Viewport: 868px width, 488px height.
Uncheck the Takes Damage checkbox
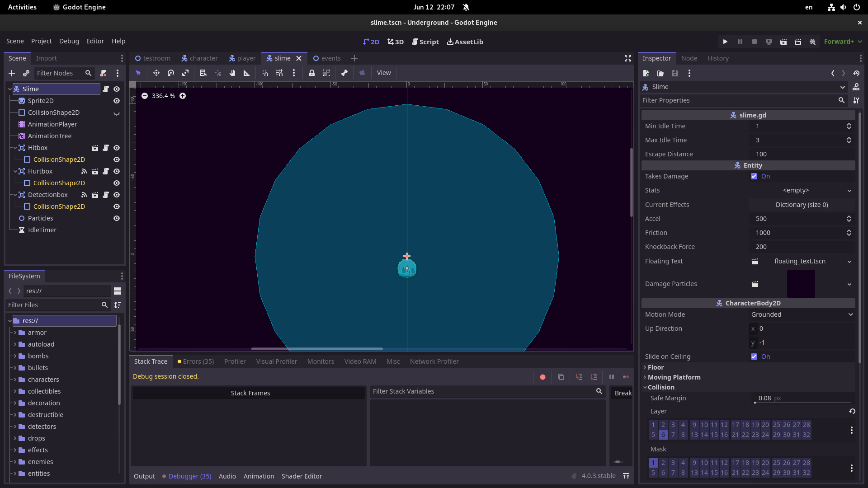[x=754, y=176]
